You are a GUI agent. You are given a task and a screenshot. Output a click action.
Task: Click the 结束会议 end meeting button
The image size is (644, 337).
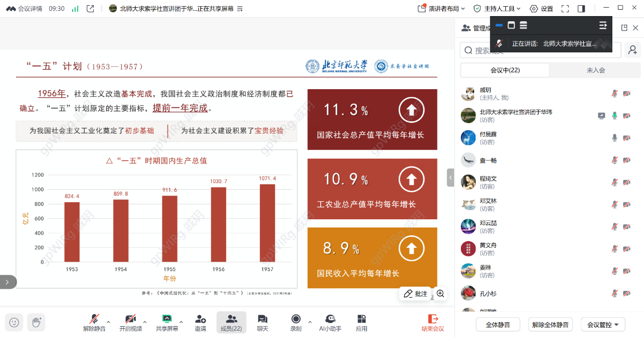pos(432,322)
